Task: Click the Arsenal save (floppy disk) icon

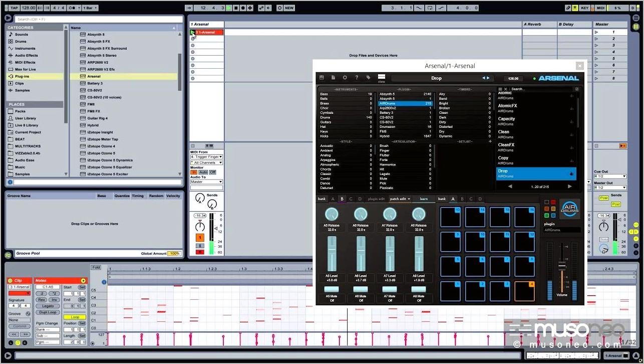Action: (x=321, y=78)
